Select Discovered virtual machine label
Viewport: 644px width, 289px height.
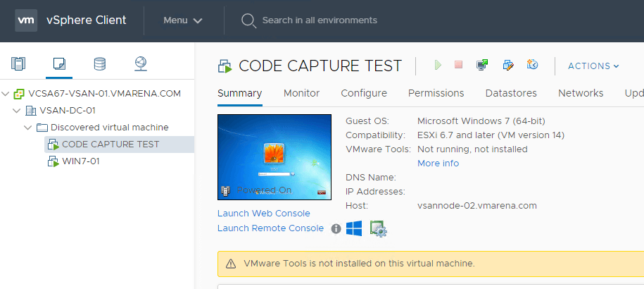tap(110, 128)
